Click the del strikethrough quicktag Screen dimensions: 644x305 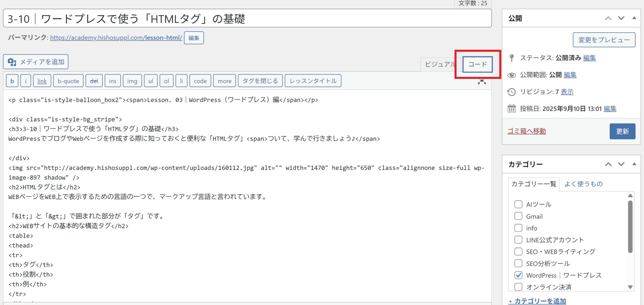pos(94,81)
